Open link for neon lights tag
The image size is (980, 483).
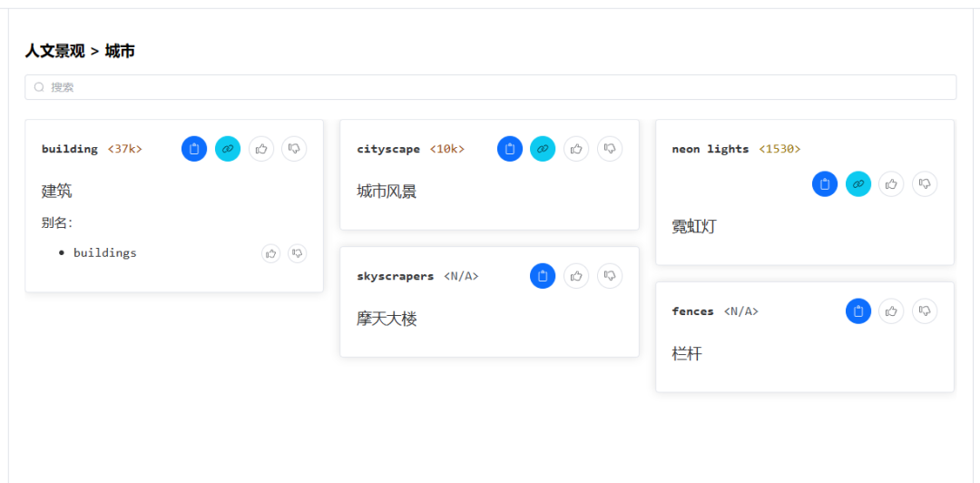[858, 184]
